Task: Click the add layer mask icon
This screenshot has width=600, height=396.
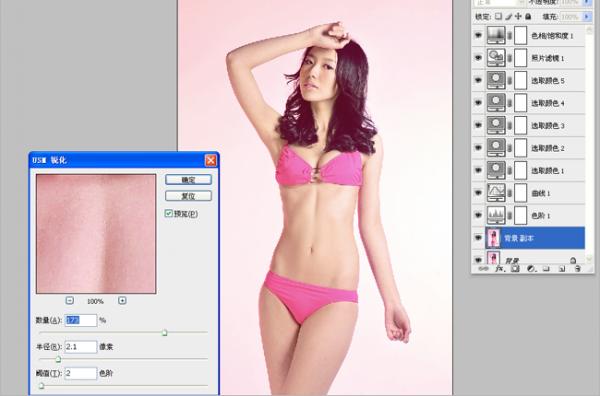Action: (515, 269)
